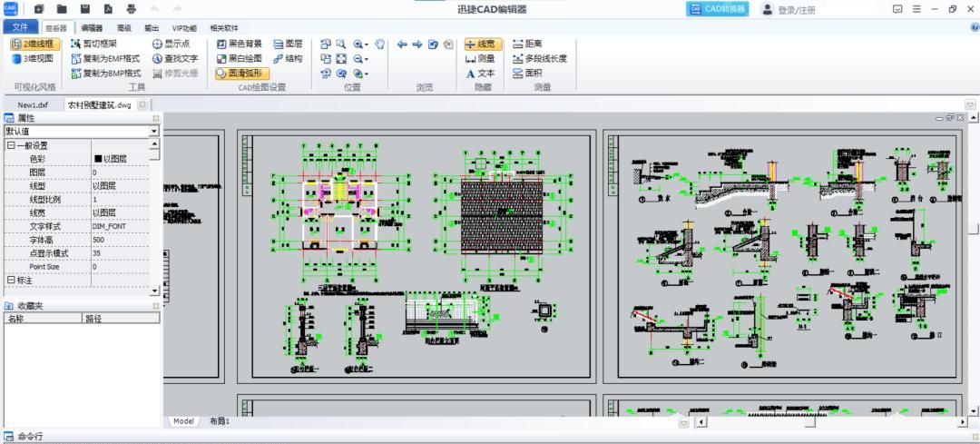Click the CAD转换器 button
The image size is (980, 444).
718,9
